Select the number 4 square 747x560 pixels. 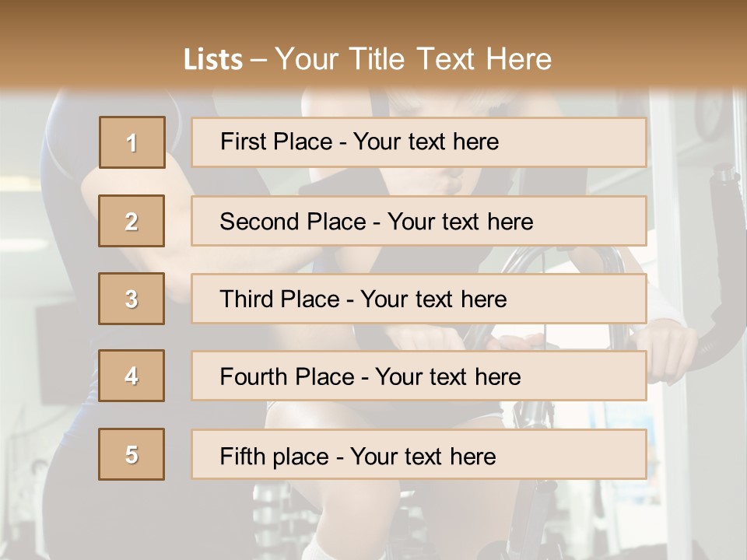click(132, 376)
